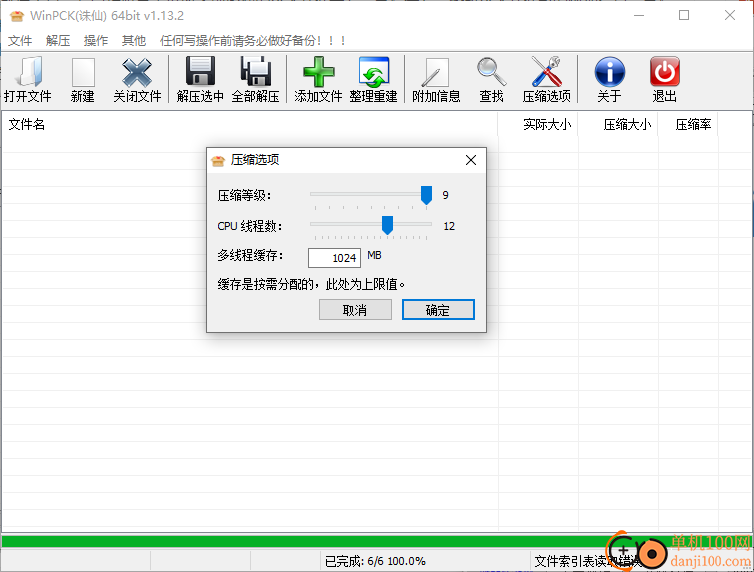754x572 pixels.
Task: Click the 查找 magnifier icon
Action: [491, 72]
